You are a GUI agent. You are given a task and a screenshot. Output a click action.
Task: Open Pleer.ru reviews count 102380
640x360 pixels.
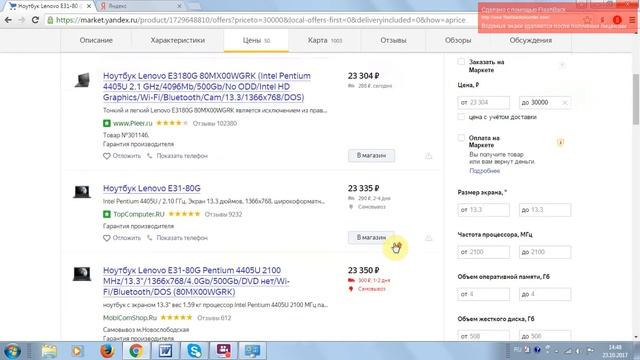(x=215, y=123)
